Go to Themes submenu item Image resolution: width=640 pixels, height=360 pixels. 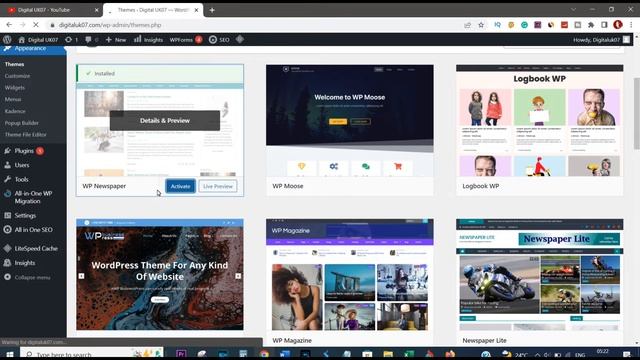pyautogui.click(x=14, y=64)
